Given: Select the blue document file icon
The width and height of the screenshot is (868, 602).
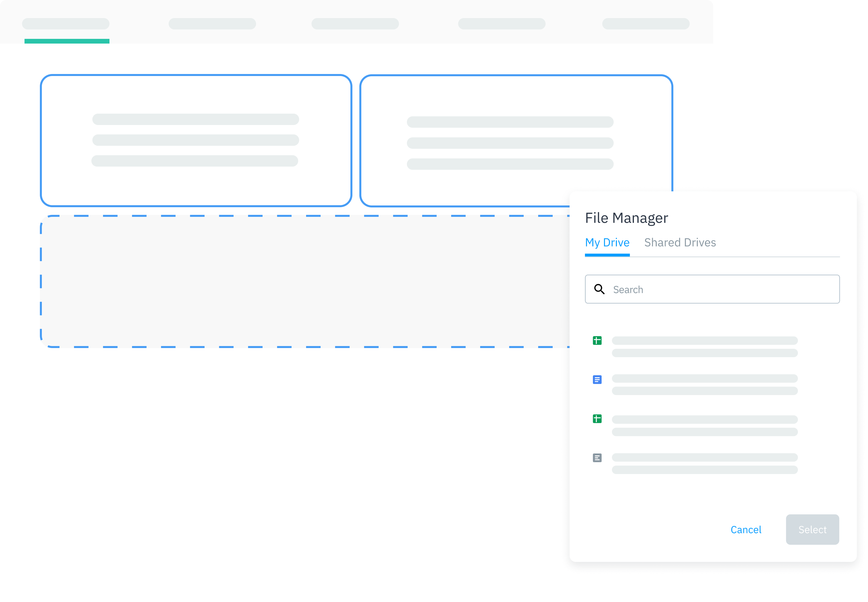Looking at the screenshot, I should click(597, 379).
